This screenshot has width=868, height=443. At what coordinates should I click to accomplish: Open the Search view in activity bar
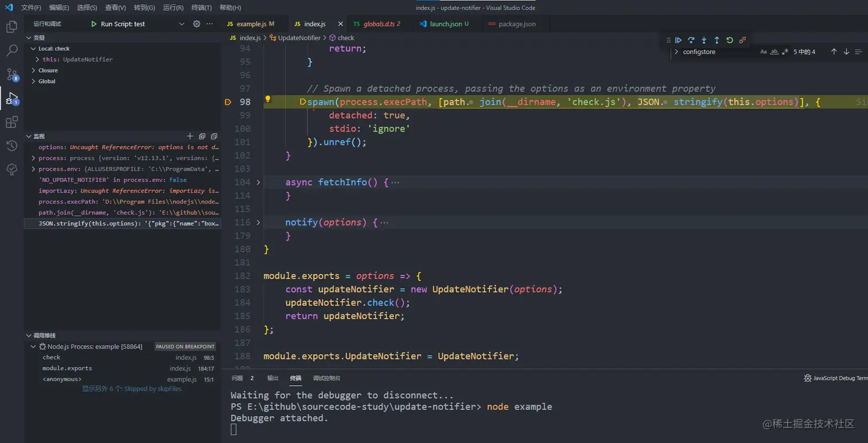coord(11,50)
